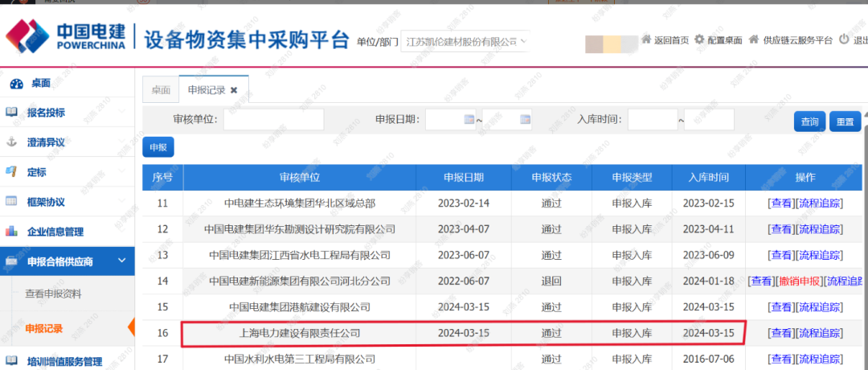Focus the 审核单位 input field
868x370 pixels.
pyautogui.click(x=273, y=119)
